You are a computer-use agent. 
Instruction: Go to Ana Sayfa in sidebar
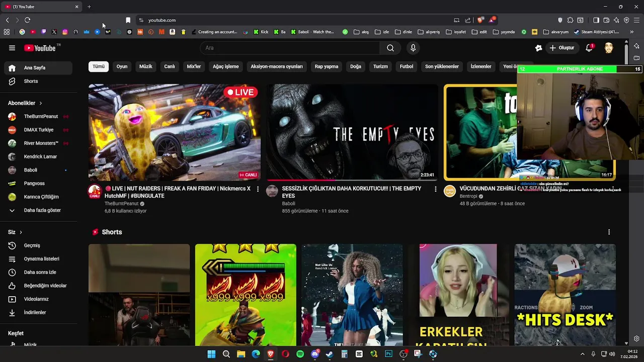(38, 68)
